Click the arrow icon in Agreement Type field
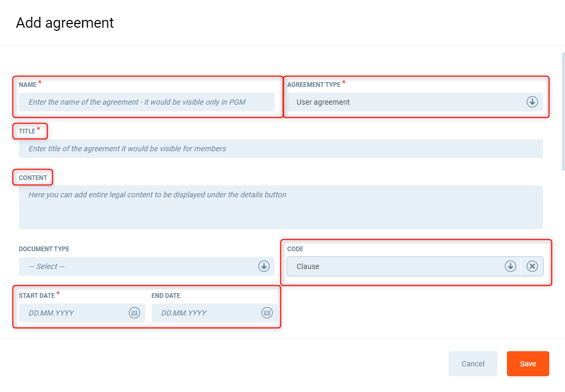 532,102
